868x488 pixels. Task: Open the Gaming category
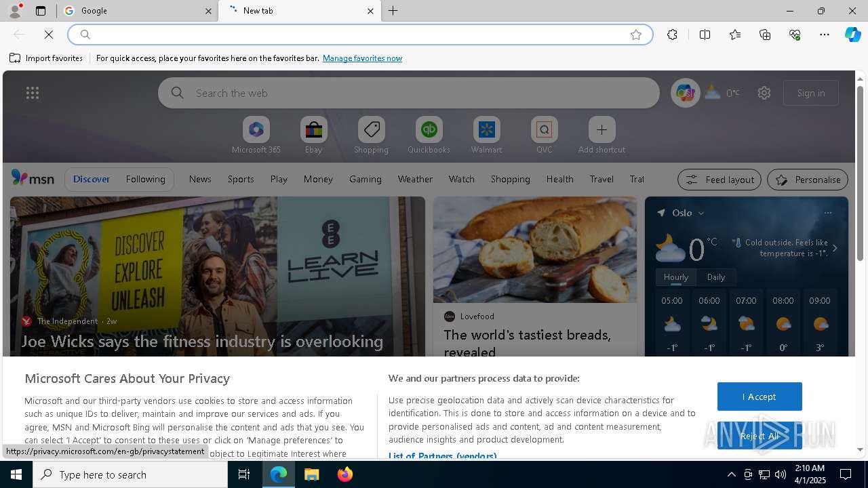tap(366, 179)
